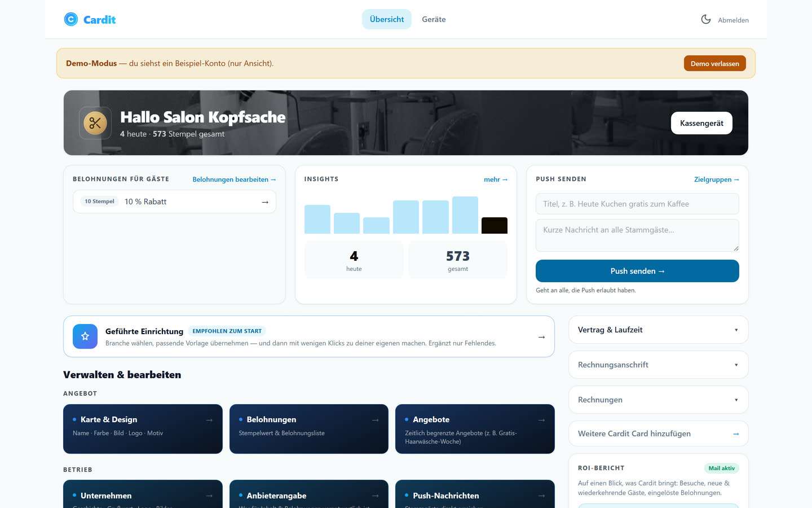Open the Push-Nachrichten card
The width and height of the screenshot is (812, 508).
point(475,494)
